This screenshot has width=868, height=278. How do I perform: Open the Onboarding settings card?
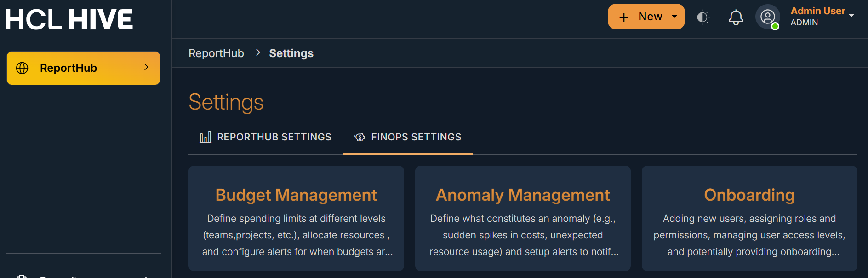point(749,218)
